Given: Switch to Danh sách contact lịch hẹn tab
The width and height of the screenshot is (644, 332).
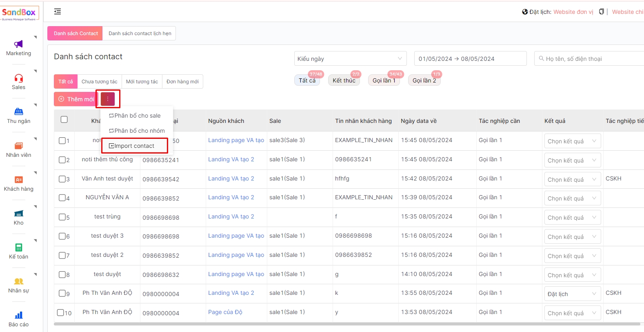Looking at the screenshot, I should (140, 33).
